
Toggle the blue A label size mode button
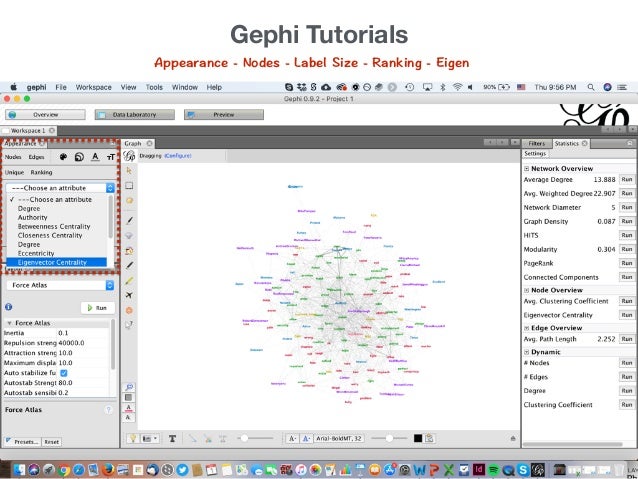click(306, 438)
